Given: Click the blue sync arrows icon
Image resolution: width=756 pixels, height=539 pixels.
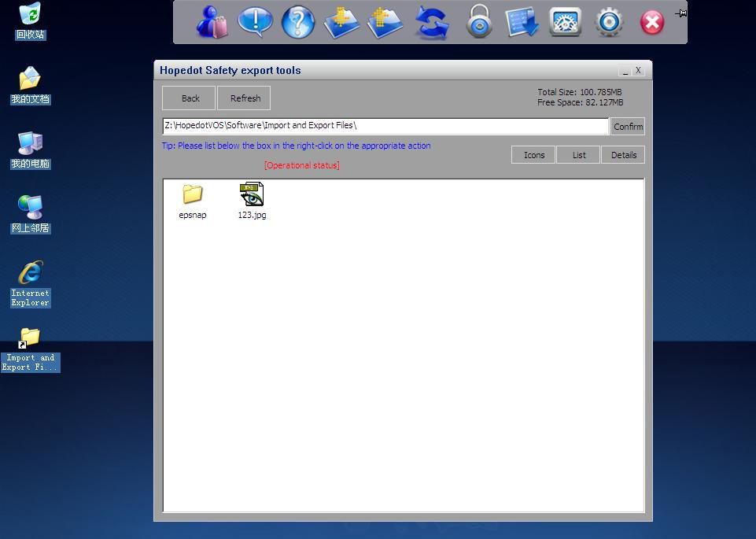Looking at the screenshot, I should tap(432, 22).
